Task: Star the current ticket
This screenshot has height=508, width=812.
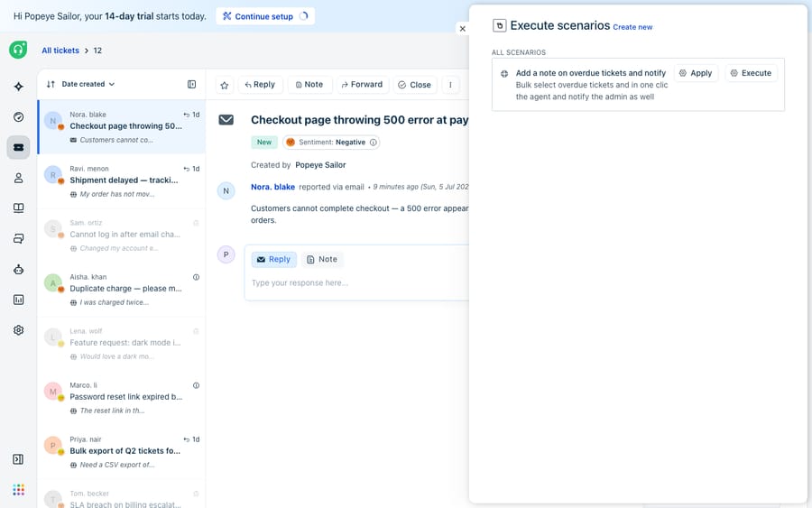Action: pos(225,85)
